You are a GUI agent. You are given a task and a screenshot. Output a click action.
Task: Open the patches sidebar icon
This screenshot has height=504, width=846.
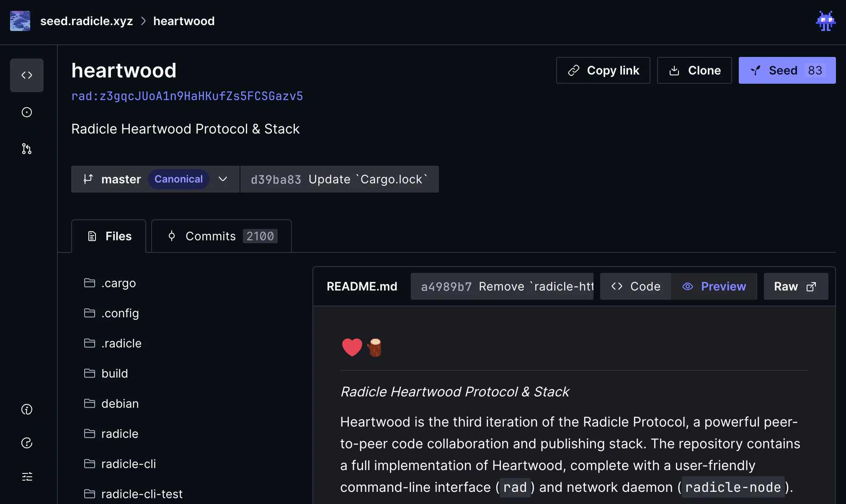tap(27, 149)
